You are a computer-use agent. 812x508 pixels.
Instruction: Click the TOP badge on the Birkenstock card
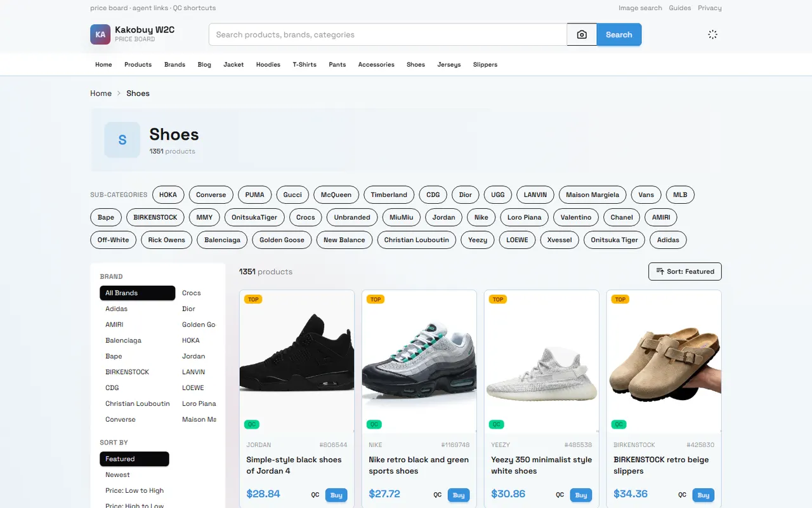(x=620, y=299)
